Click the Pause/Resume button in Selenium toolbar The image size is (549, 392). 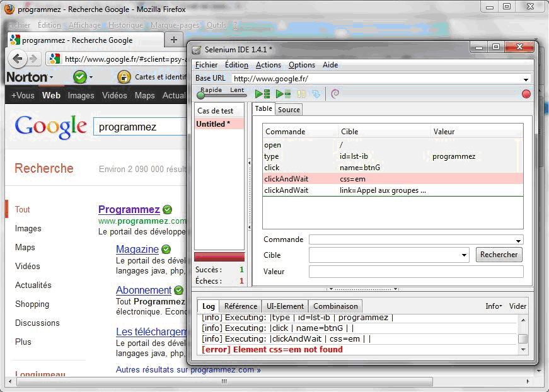(301, 94)
